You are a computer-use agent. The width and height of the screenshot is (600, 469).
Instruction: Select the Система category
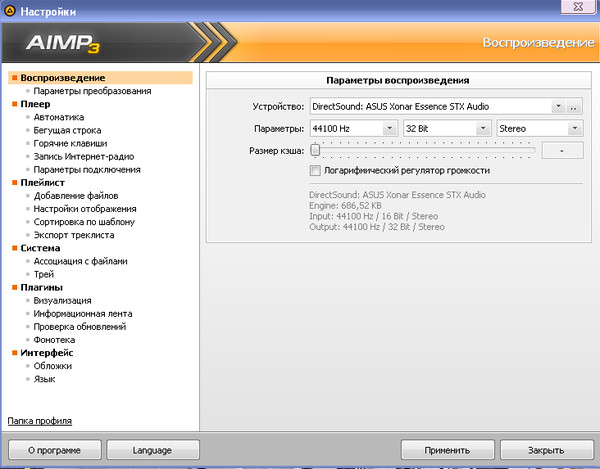(40, 248)
